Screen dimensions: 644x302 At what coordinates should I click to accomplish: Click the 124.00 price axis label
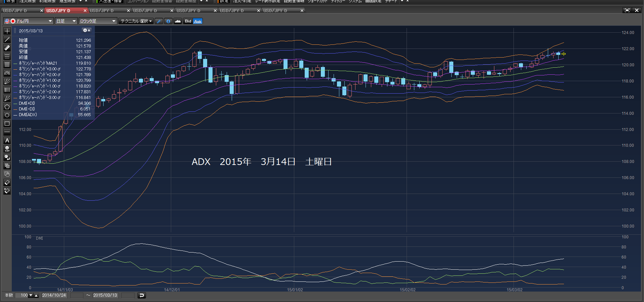tap(628, 33)
